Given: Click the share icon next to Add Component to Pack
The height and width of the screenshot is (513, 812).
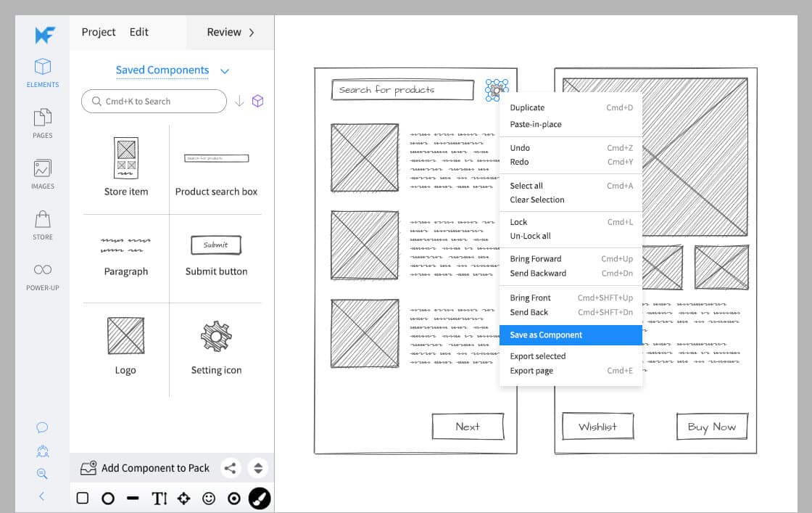Looking at the screenshot, I should (231, 468).
